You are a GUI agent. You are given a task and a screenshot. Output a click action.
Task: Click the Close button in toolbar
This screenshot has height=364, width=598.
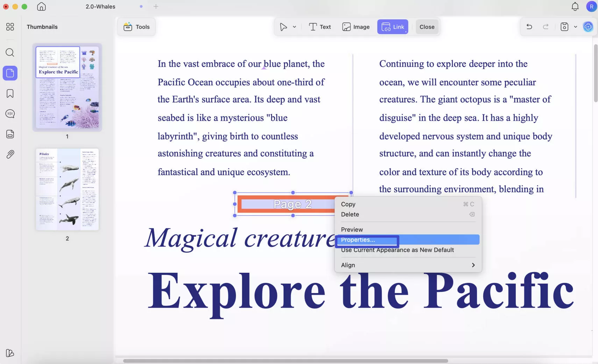click(427, 27)
